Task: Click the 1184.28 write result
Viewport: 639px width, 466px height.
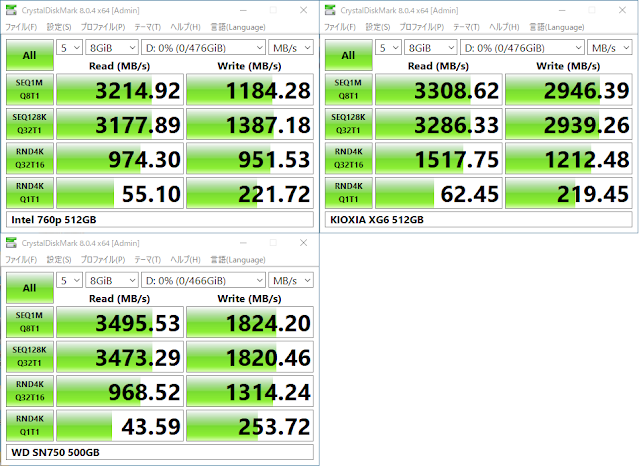Action: (250, 90)
